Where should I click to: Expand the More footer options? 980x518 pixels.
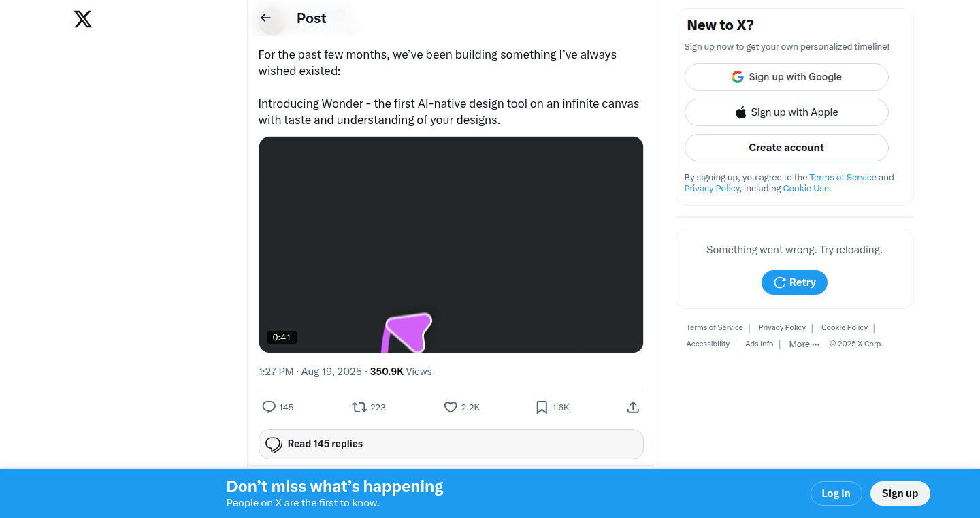(x=804, y=344)
